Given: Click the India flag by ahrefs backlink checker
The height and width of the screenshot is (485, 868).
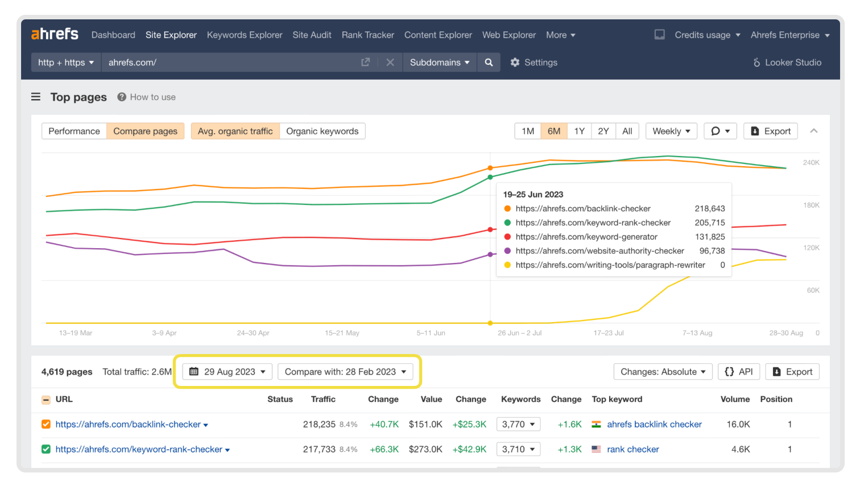Looking at the screenshot, I should tap(596, 425).
